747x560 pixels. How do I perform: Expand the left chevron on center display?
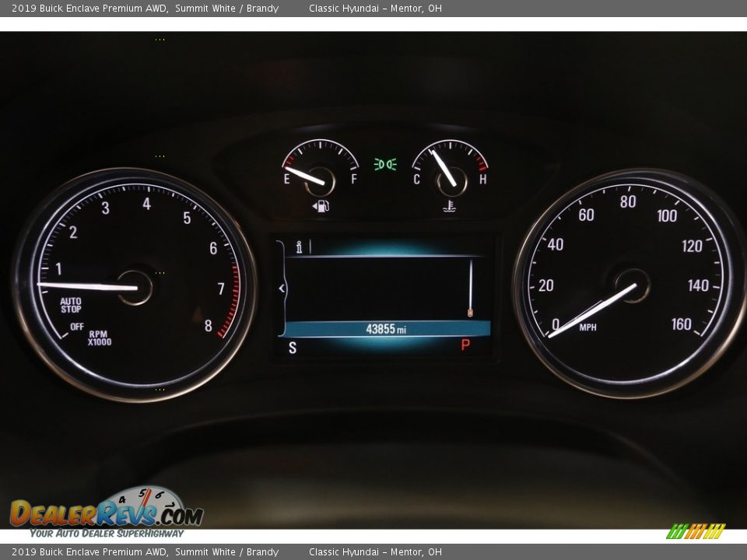[x=282, y=289]
